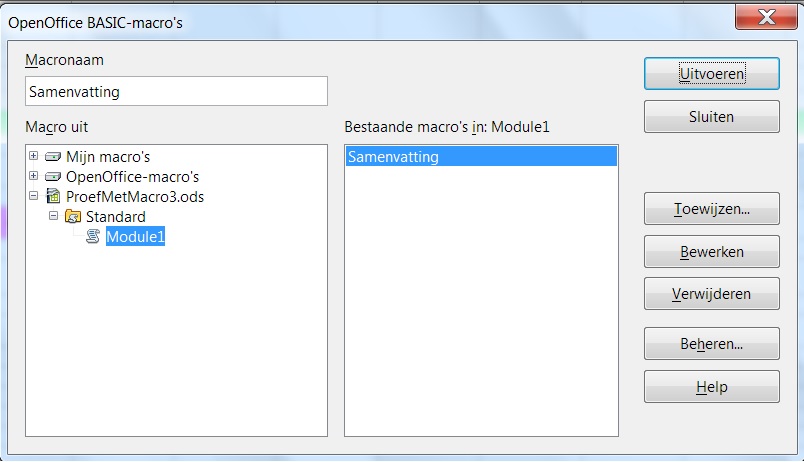Viewport: 804px width, 462px height.
Task: Expand the Mijn macro's tree node
Action: 34,157
